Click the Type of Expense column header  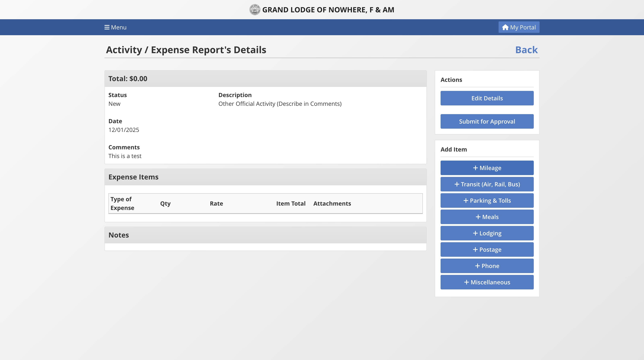pyautogui.click(x=122, y=203)
